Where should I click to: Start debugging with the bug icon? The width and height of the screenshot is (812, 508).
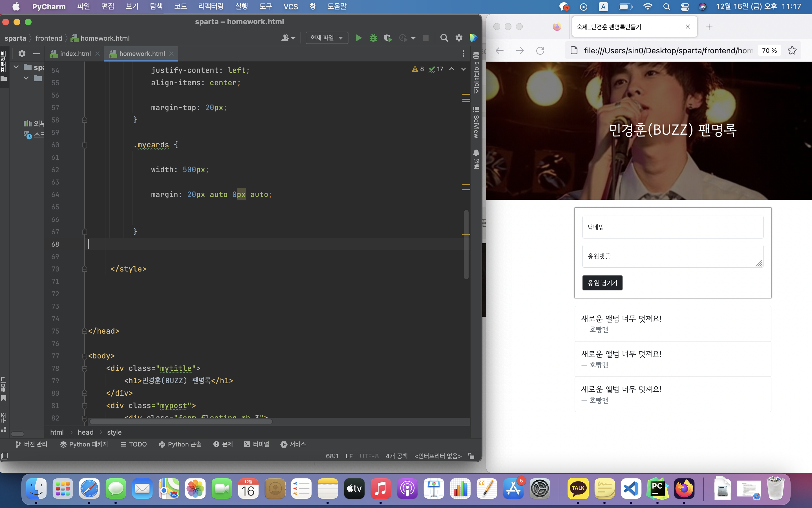373,38
